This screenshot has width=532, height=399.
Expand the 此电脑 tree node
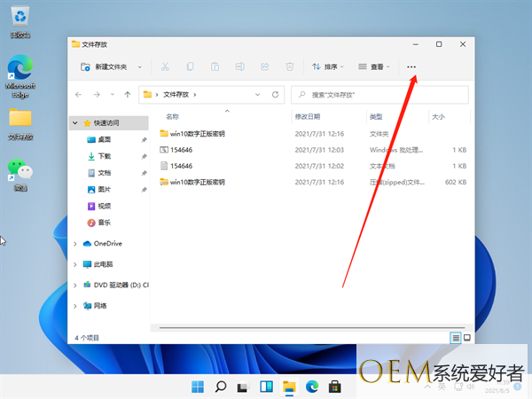coord(75,264)
